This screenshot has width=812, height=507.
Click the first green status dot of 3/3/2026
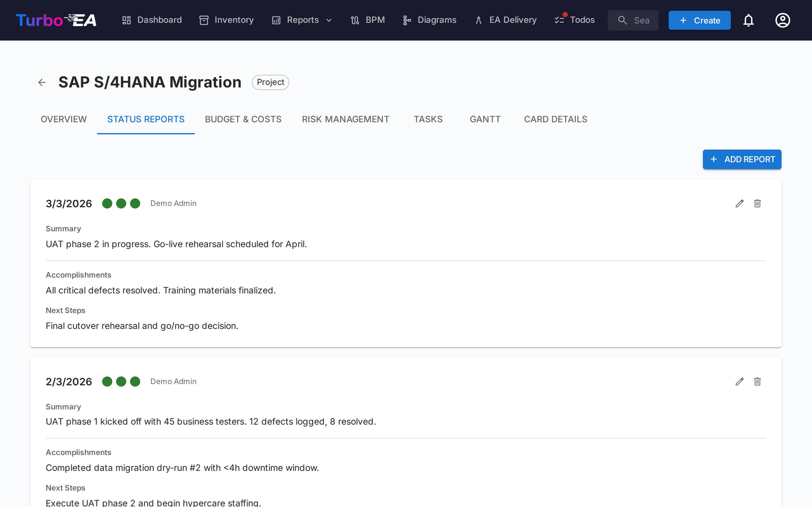pyautogui.click(x=107, y=203)
